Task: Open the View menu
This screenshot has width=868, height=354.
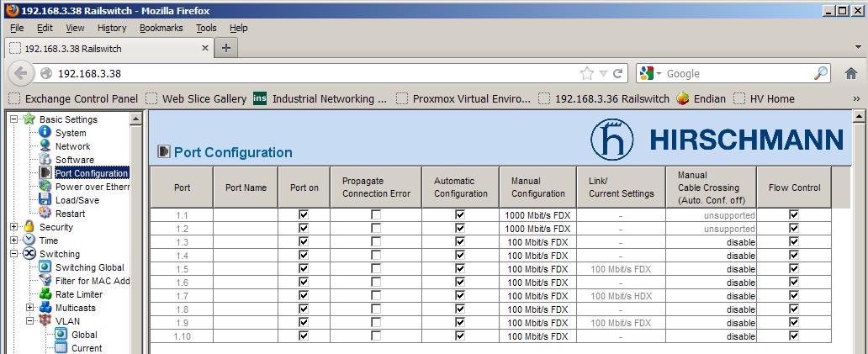Action: click(x=75, y=28)
